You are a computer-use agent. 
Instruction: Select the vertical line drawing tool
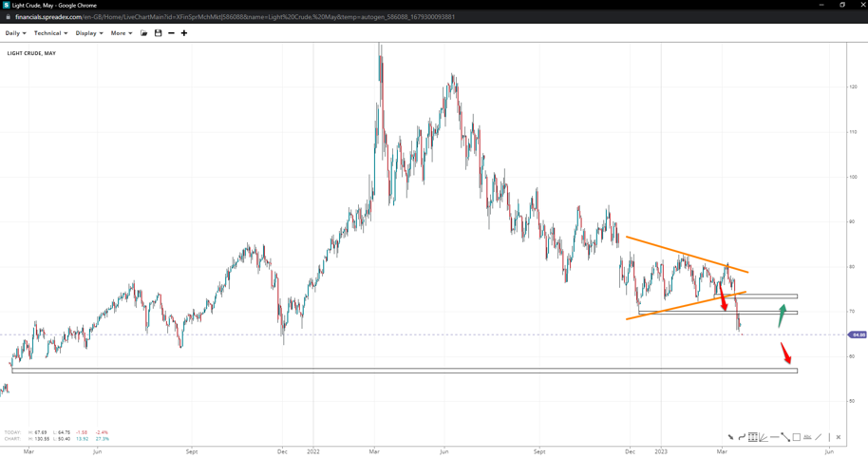[x=829, y=437]
